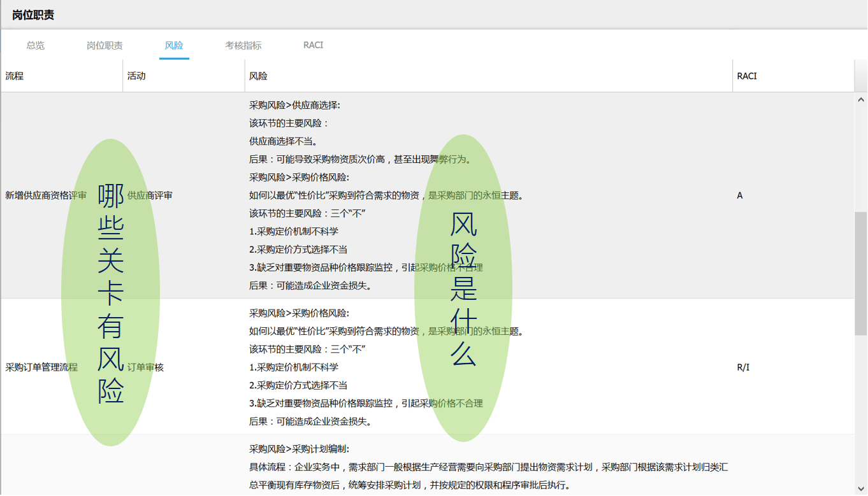Select the 新增供应商资格评审 process cell
Image resolution: width=868 pixels, height=496 pixels.
46,195
